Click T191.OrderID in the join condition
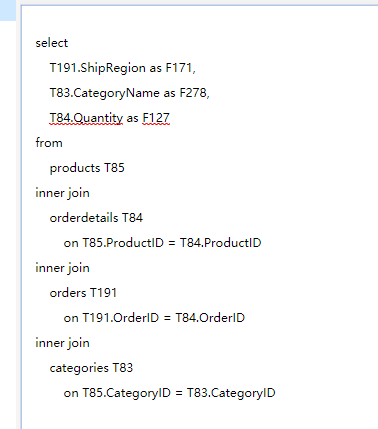 (x=121, y=318)
